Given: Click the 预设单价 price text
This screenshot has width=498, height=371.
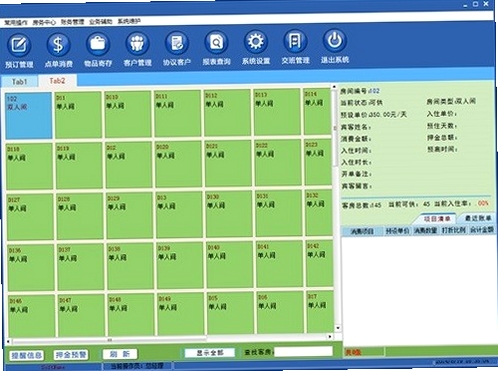Looking at the screenshot, I should pyautogui.click(x=373, y=115).
